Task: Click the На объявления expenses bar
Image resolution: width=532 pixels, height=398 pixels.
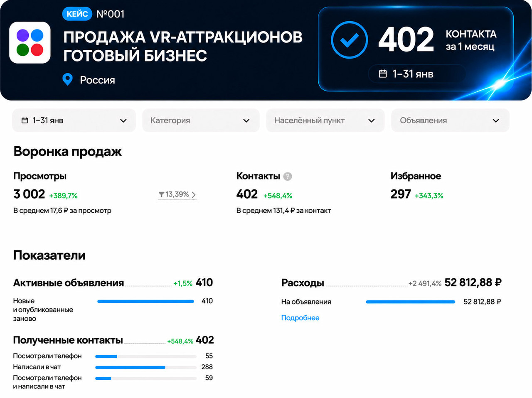Action: pos(410,302)
